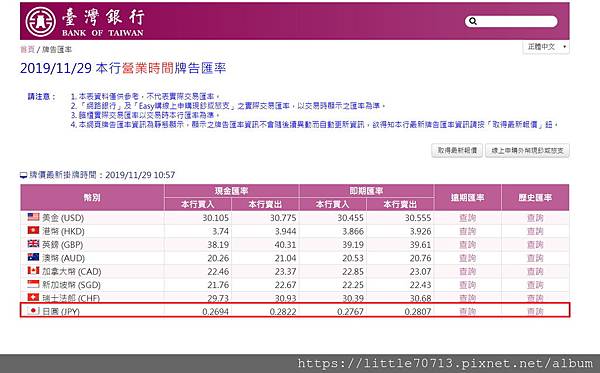The height and width of the screenshot is (373, 600).
Task: Click the 即期匯率 column header
Action: point(366,191)
